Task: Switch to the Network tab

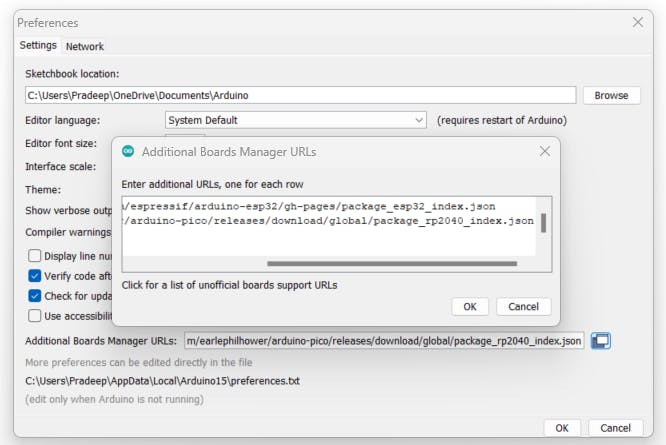Action: (85, 46)
